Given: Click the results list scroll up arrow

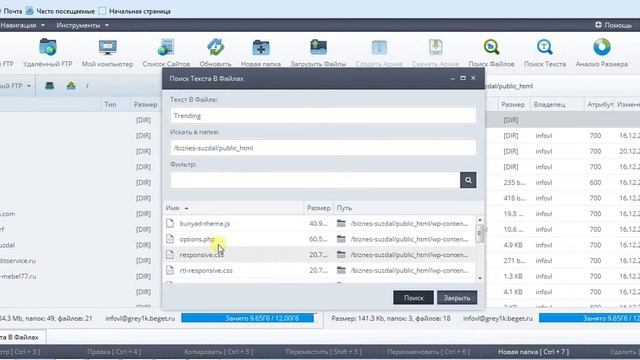Looking at the screenshot, I should pos(480,220).
